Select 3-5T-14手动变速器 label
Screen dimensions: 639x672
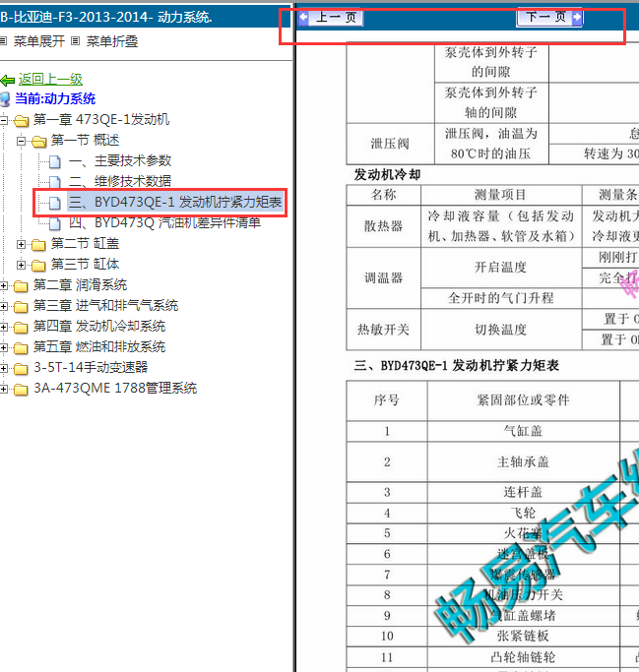(91, 367)
